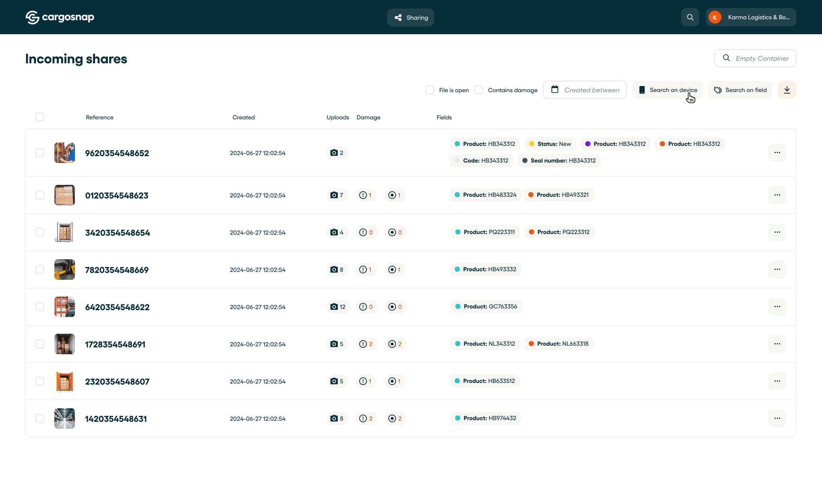This screenshot has height=504, width=822.
Task: Check the select-all header checkbox
Action: click(x=40, y=117)
